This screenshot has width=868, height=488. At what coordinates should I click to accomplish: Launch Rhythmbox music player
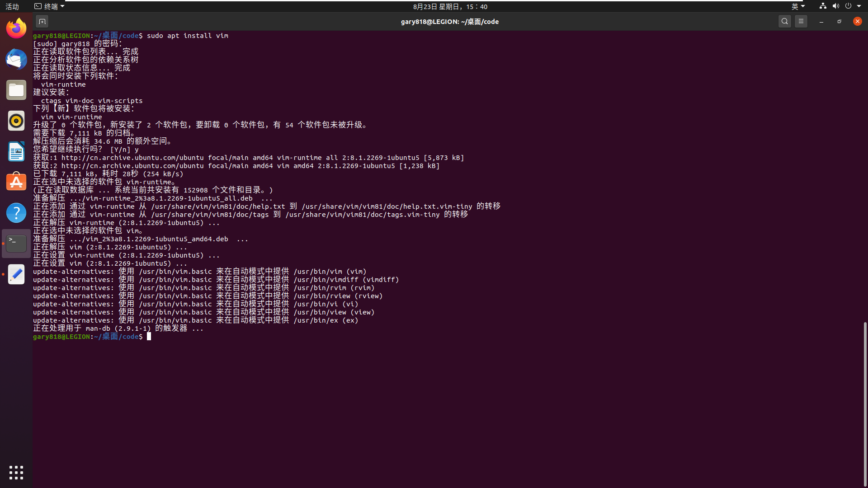(16, 121)
